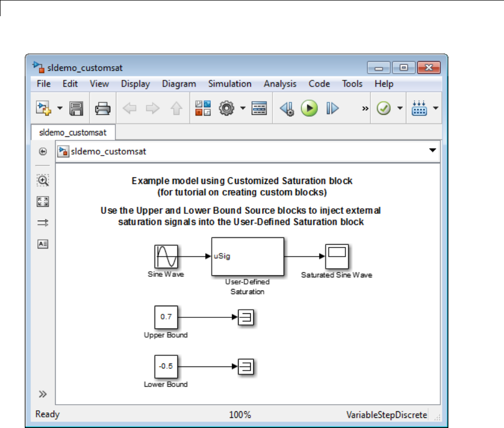This screenshot has width=504, height=428.
Task: Click the User-Defined Saturation block
Action: 247,256
